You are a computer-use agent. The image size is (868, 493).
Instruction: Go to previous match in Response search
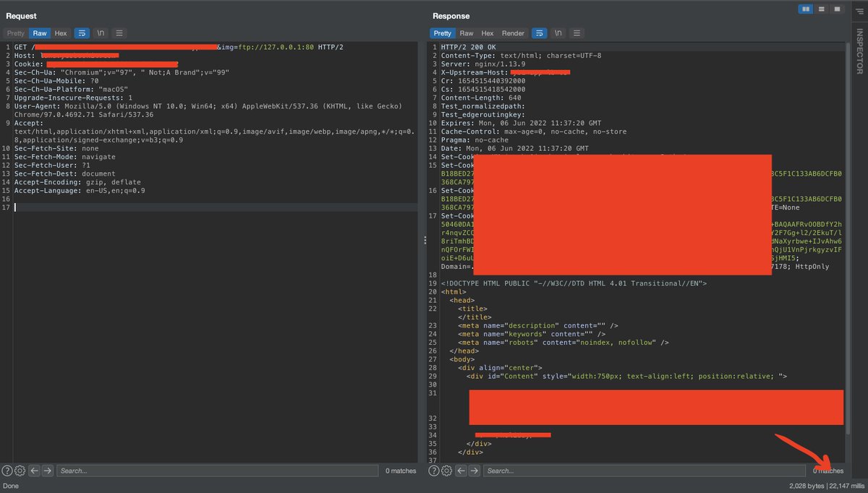click(461, 471)
